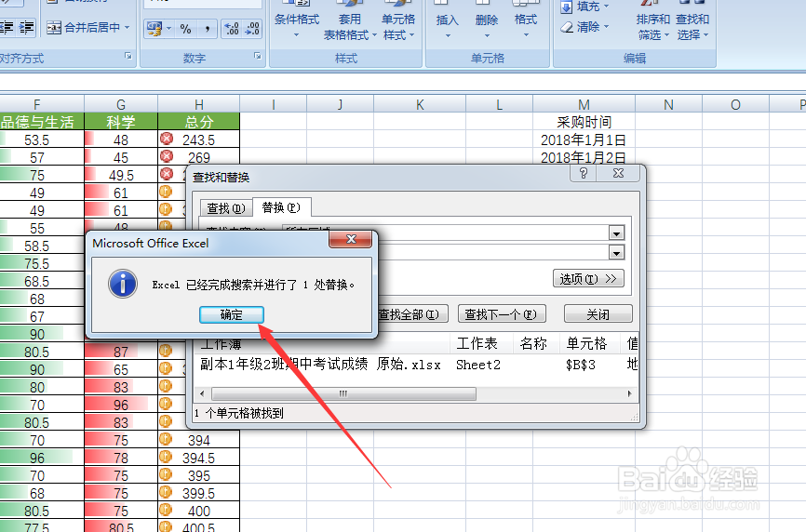Click the 选项 button to expand options
This screenshot has width=806, height=532.
pyautogui.click(x=588, y=279)
